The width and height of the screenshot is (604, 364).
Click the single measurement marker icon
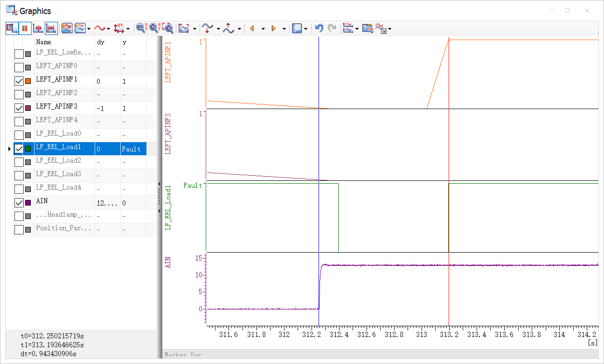pyautogui.click(x=38, y=28)
